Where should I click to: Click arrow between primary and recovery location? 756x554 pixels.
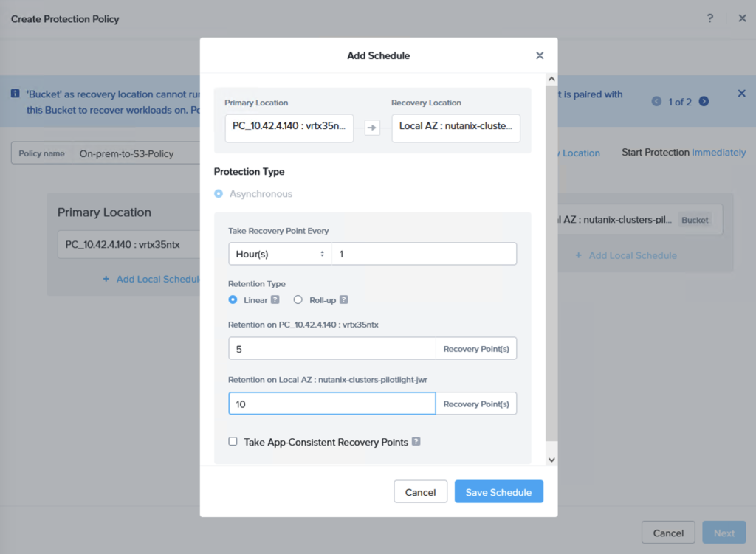(x=372, y=128)
